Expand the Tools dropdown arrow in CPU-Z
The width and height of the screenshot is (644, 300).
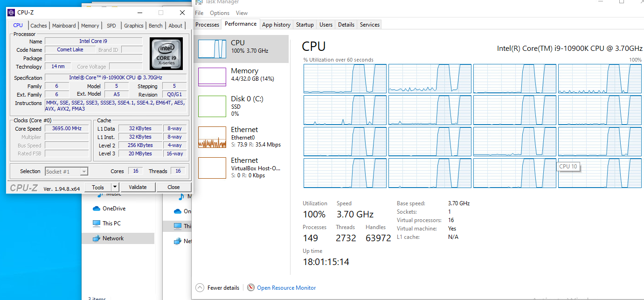coord(115,187)
